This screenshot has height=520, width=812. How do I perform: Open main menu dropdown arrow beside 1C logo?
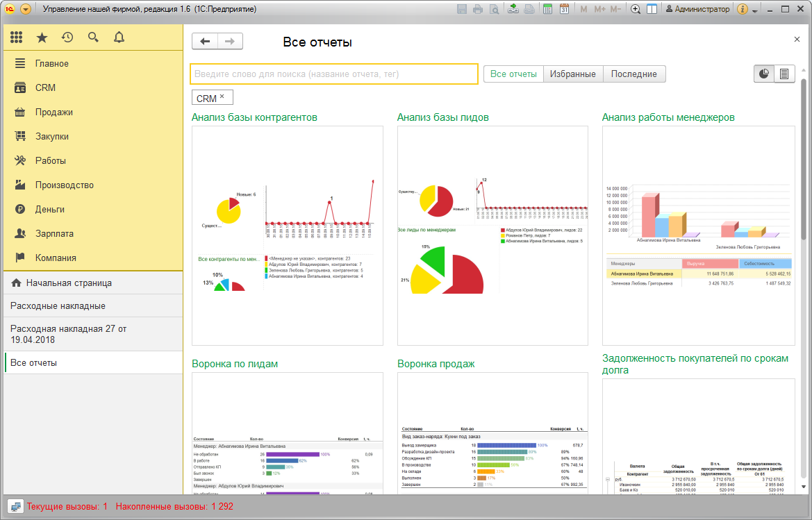(x=26, y=9)
